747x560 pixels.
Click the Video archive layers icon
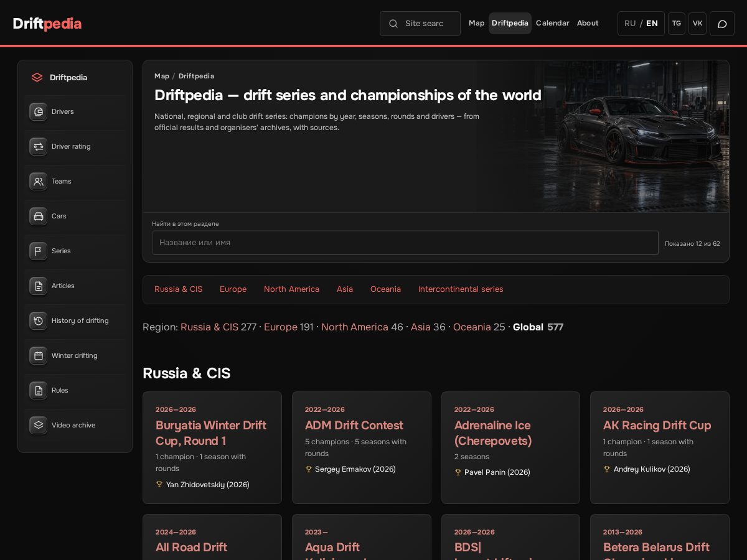[x=39, y=426]
